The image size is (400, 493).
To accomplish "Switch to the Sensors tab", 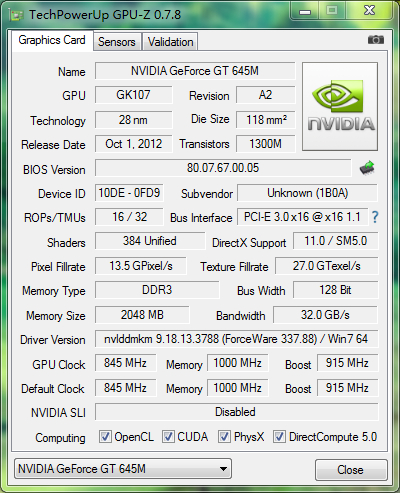I will click(x=117, y=42).
